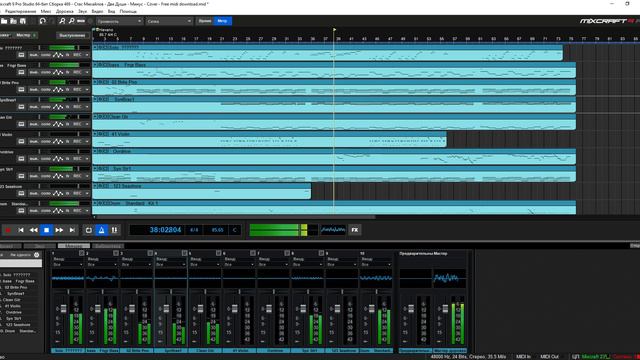Open the Help menu

coord(128,11)
